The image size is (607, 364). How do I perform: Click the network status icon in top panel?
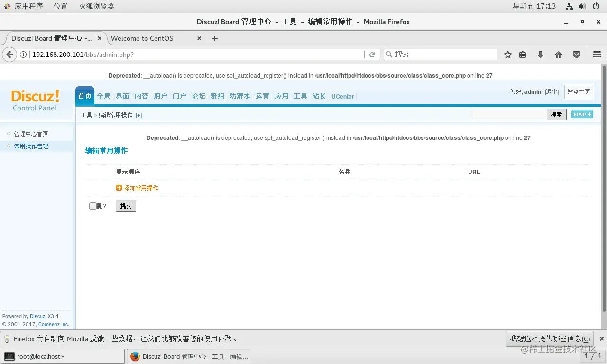tap(570, 6)
